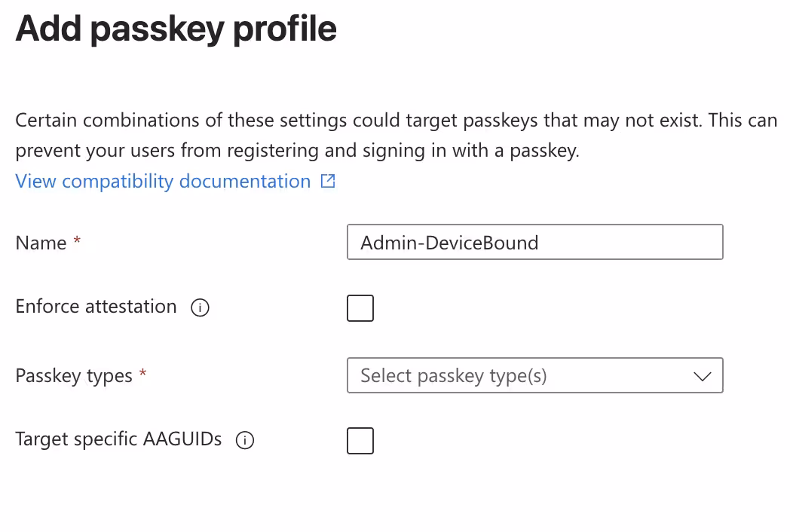
Task: Click the 'Select passkey type(s)' placeholder text
Action: click(x=454, y=376)
